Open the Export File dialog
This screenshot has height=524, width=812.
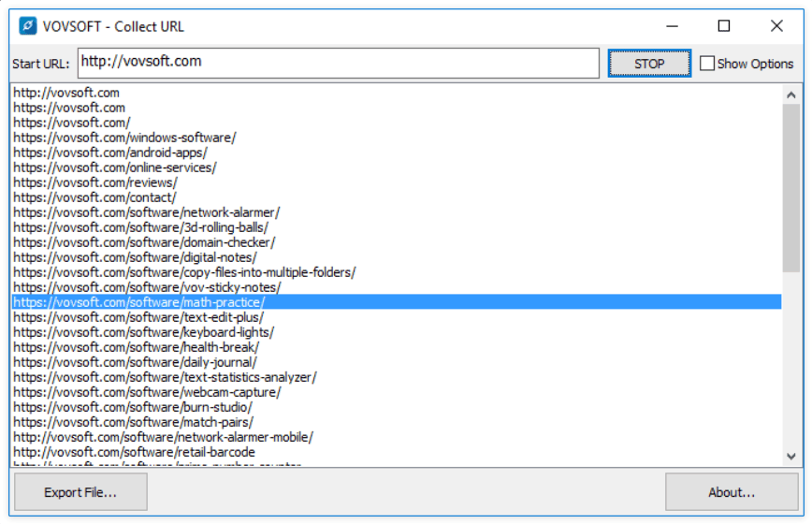pyautogui.click(x=80, y=492)
